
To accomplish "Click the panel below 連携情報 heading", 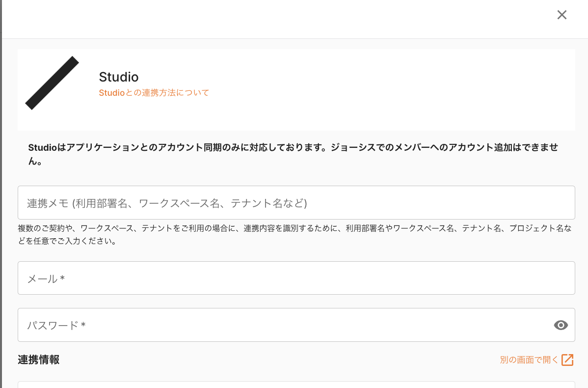I will (x=296, y=385).
